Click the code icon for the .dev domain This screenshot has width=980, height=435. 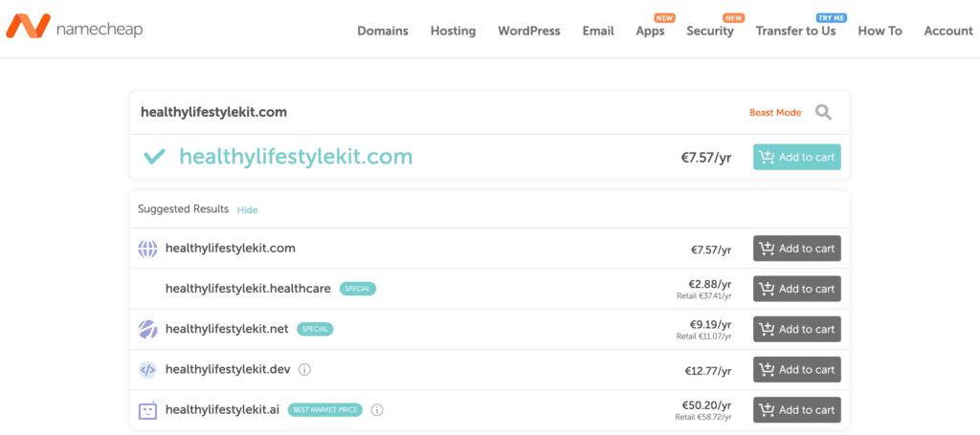coord(147,370)
